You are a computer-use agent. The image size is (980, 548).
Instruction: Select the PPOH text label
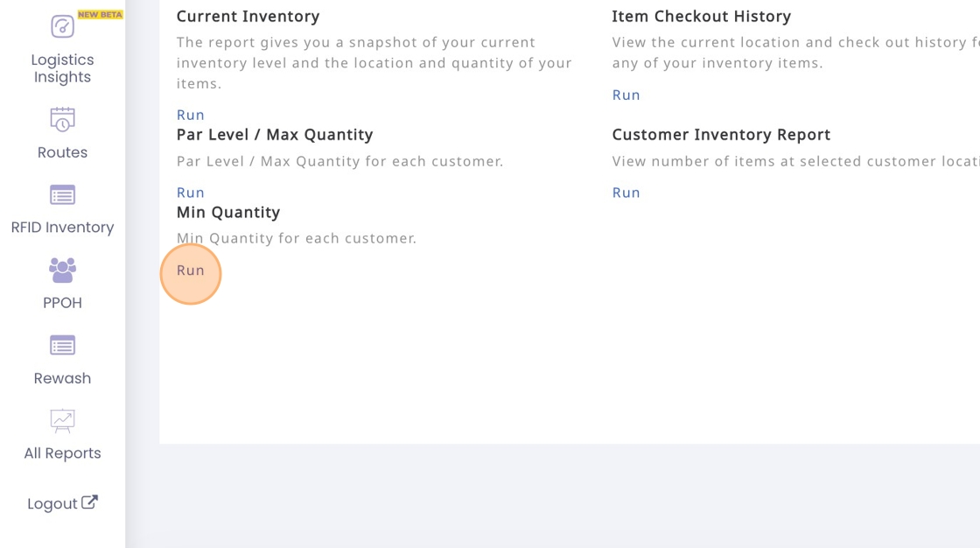[x=62, y=303]
